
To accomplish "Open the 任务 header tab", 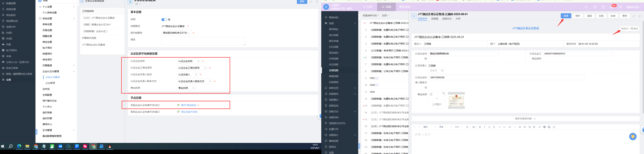I will [x=368, y=7].
